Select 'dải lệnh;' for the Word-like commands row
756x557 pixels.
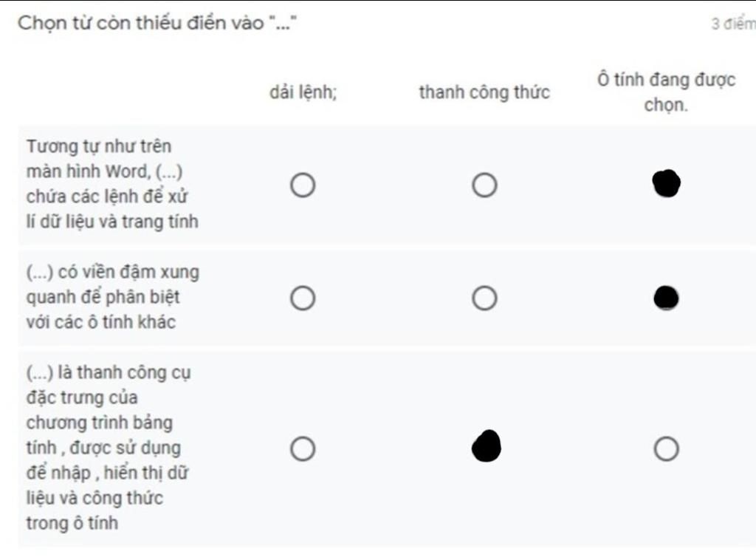pos(303,185)
